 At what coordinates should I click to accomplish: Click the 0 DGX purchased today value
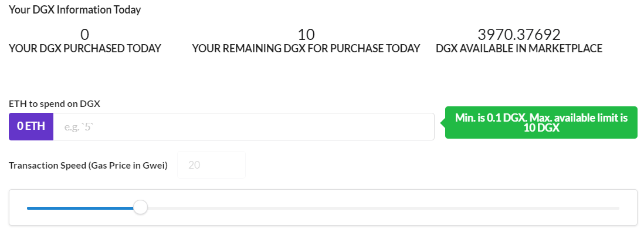point(85,34)
